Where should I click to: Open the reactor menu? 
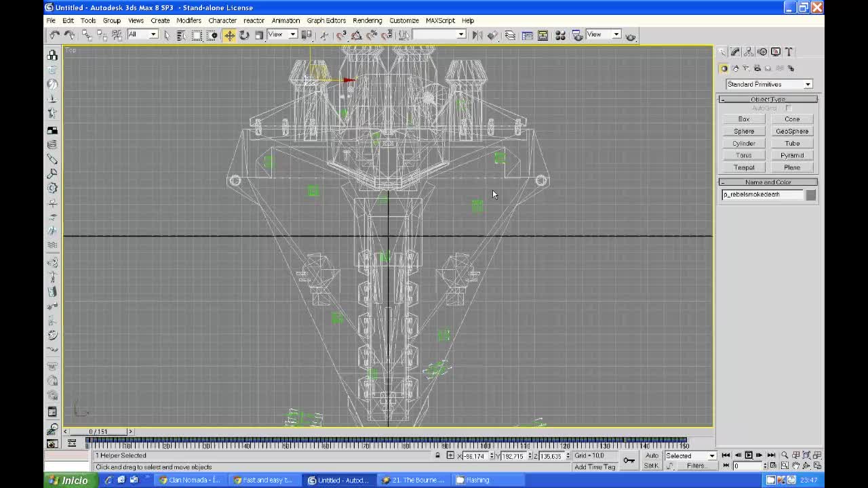(x=254, y=20)
